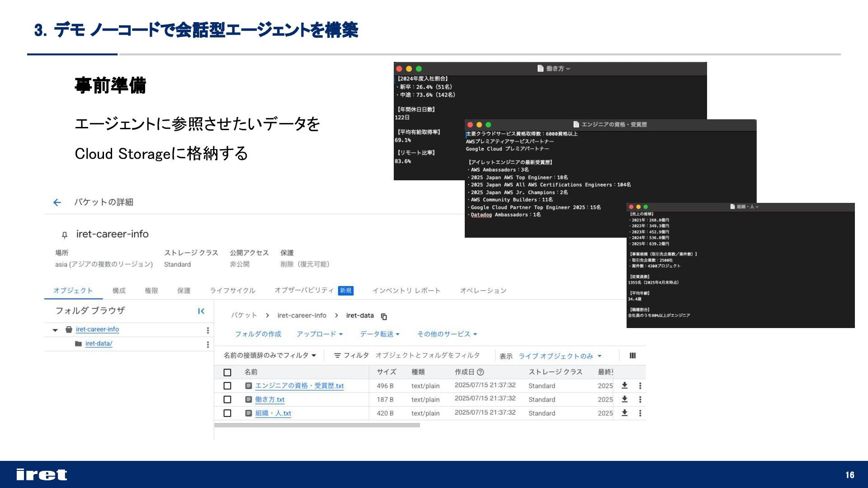Click the ストレージ クラス column header
Viewport: 868px width, 488px height.
555,372
